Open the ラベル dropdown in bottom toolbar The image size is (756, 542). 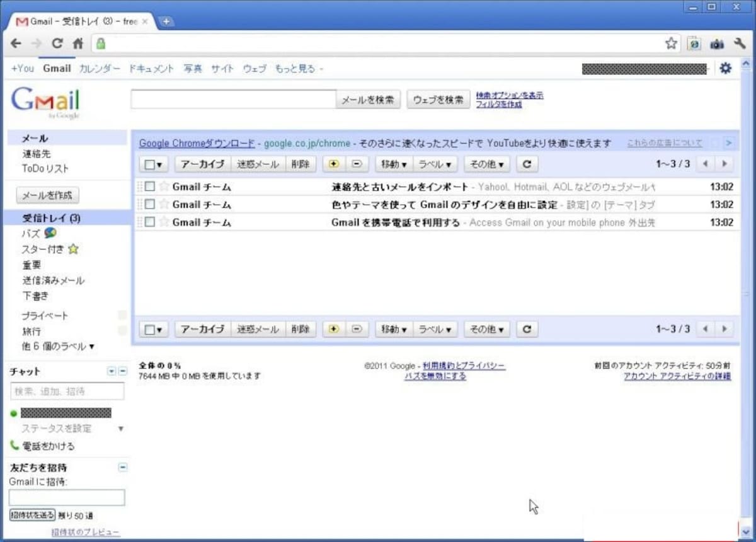(x=435, y=329)
